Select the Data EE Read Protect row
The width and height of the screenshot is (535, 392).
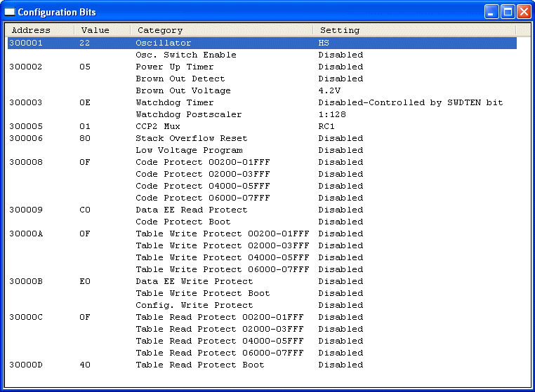(262, 210)
